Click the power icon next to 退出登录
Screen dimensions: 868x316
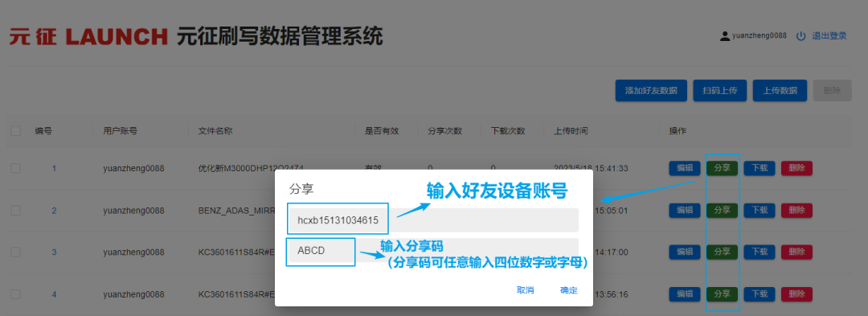click(801, 36)
